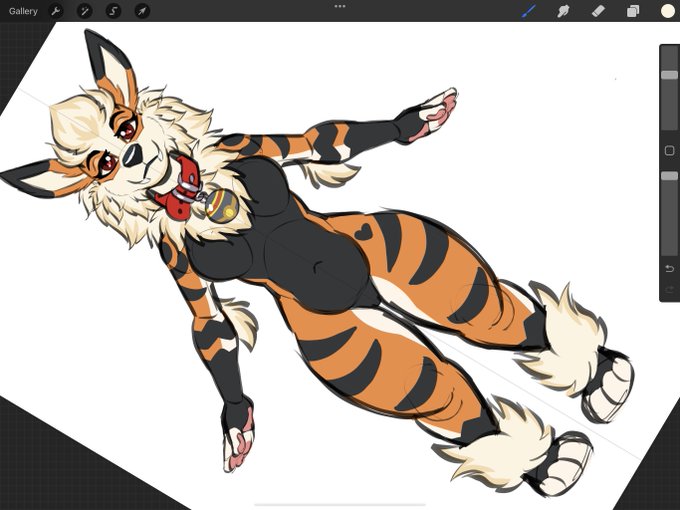Activate the Selection tool
This screenshot has width=680, height=510.
(x=113, y=11)
